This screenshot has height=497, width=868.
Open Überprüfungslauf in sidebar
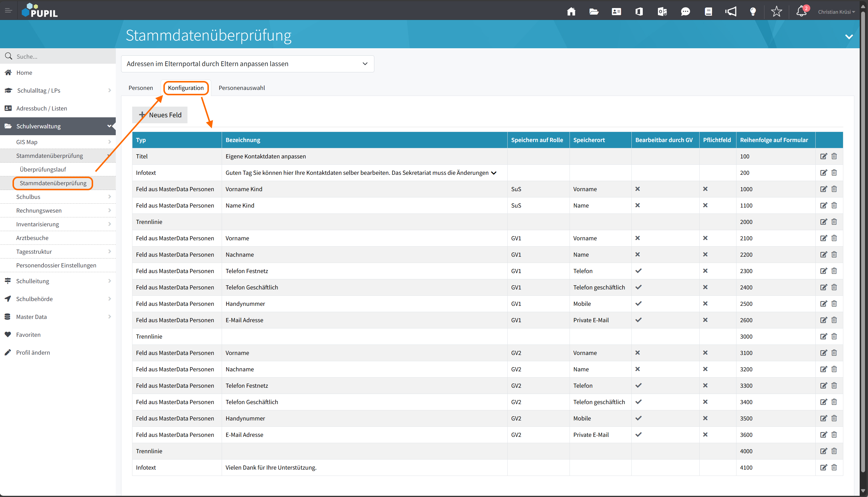43,169
